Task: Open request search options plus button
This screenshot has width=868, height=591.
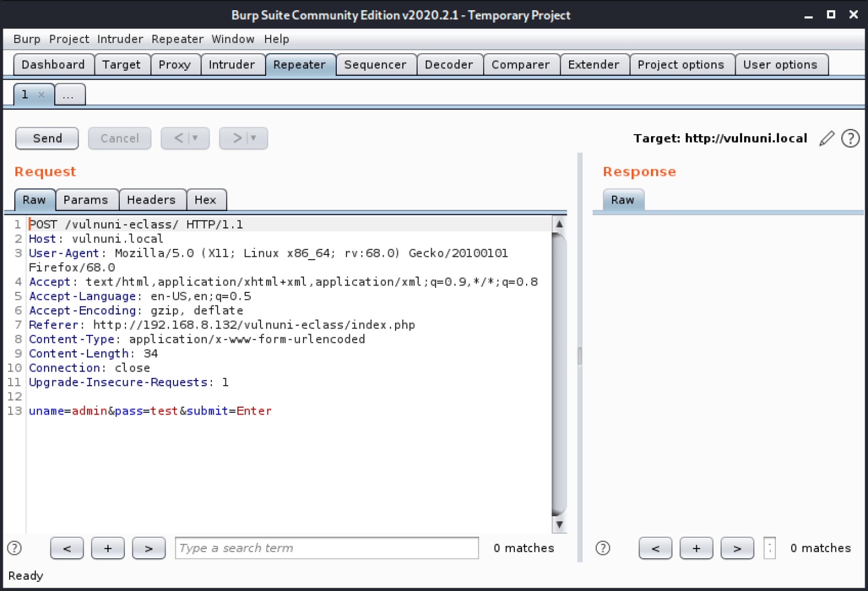Action: pyautogui.click(x=108, y=548)
